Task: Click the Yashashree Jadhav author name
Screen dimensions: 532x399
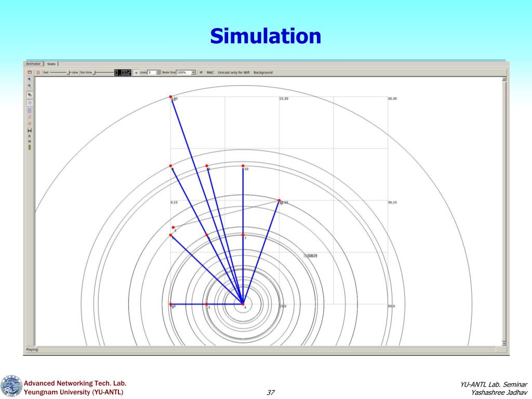Action: [x=499, y=393]
